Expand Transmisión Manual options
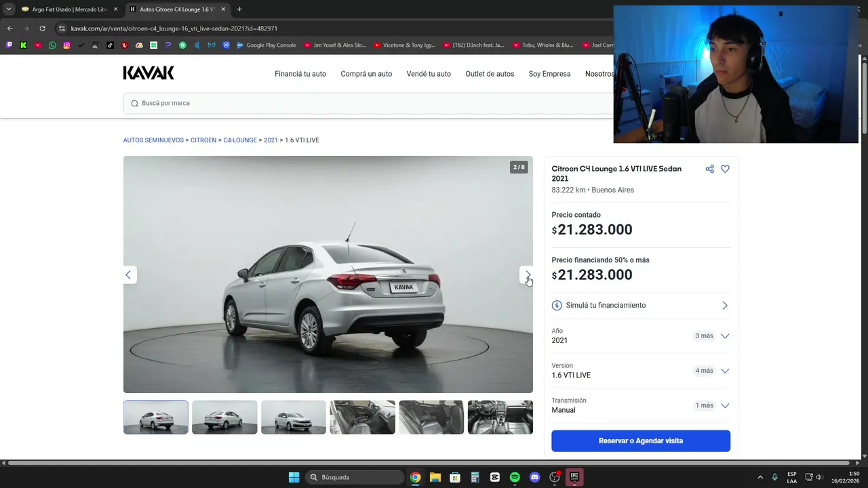This screenshot has height=488, width=868. pos(725,405)
